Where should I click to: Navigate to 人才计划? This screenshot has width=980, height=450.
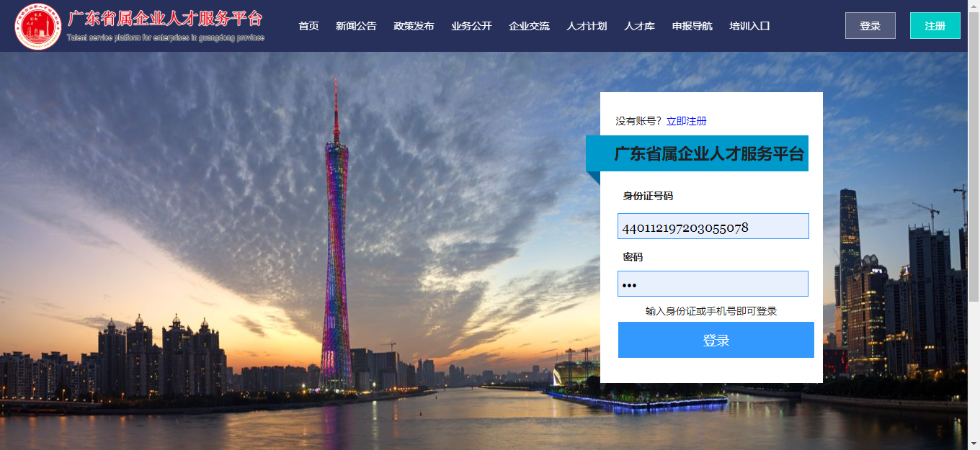point(587,26)
